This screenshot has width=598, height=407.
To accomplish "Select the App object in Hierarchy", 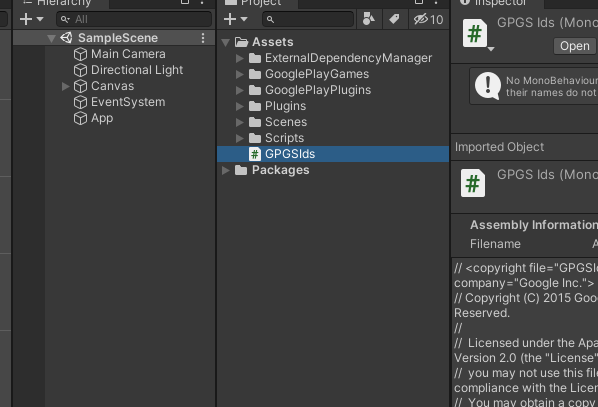I will coord(102,118).
